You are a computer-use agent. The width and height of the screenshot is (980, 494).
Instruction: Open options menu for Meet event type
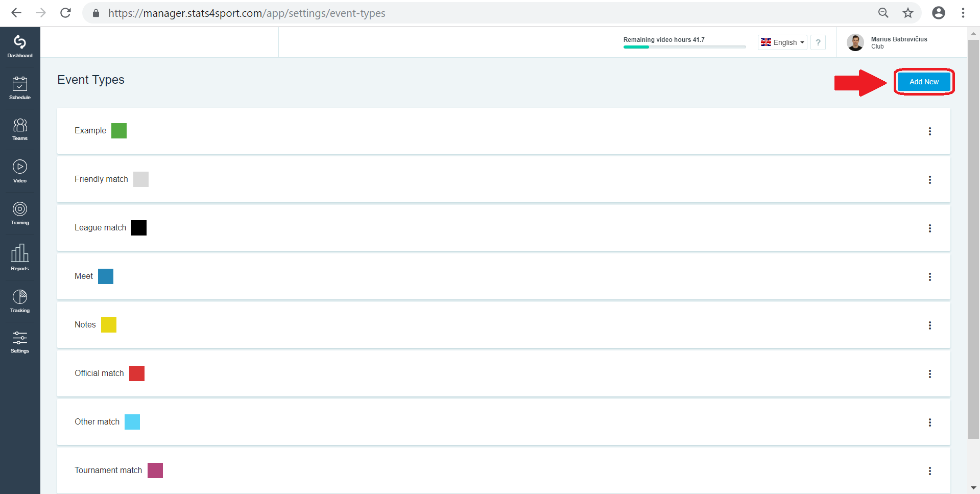[x=930, y=277]
